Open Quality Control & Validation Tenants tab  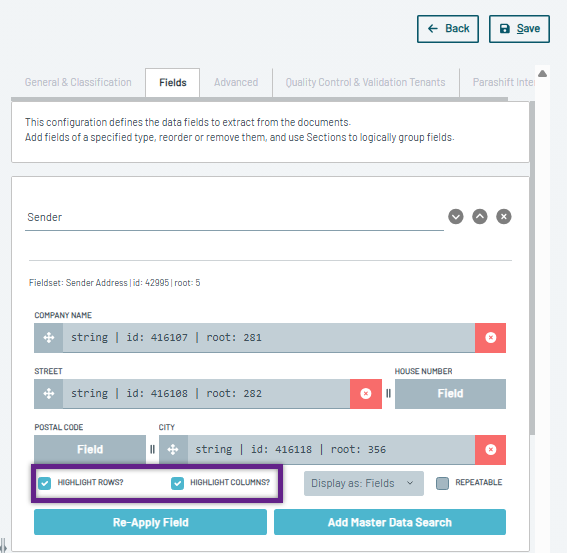[366, 82]
